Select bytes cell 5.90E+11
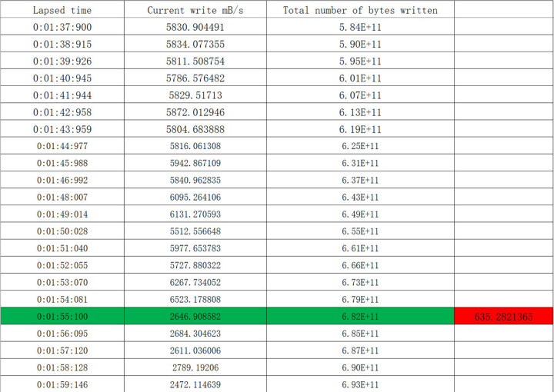This screenshot has height=392, width=554. [x=360, y=43]
